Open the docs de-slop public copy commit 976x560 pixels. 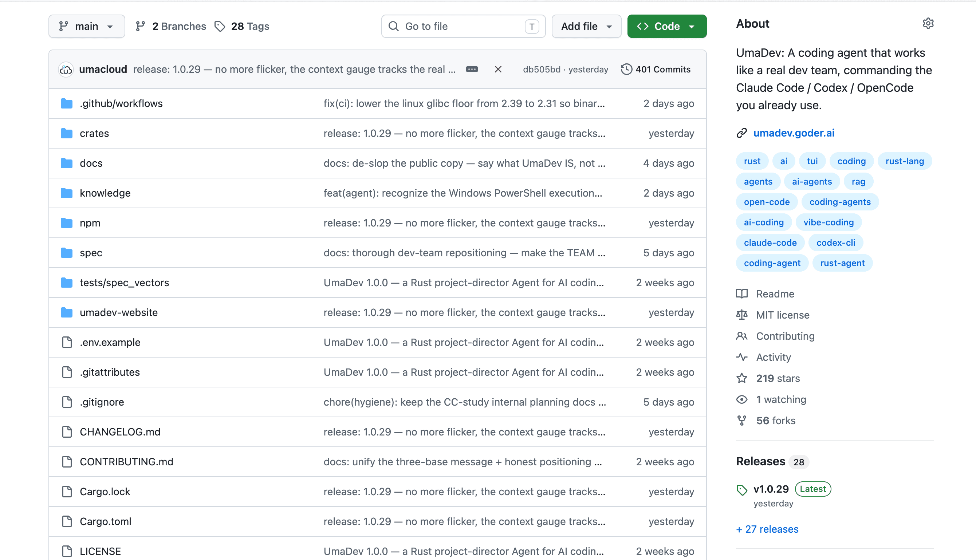coord(464,163)
